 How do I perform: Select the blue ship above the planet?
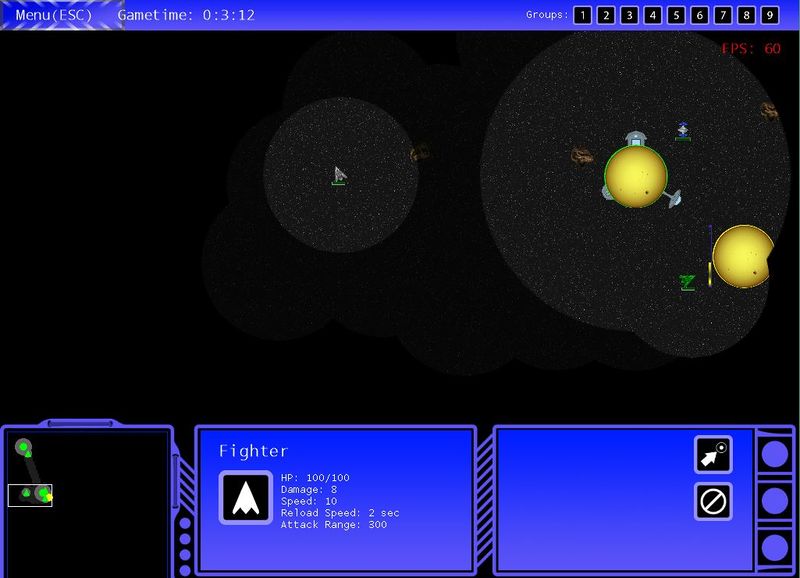coord(683,129)
